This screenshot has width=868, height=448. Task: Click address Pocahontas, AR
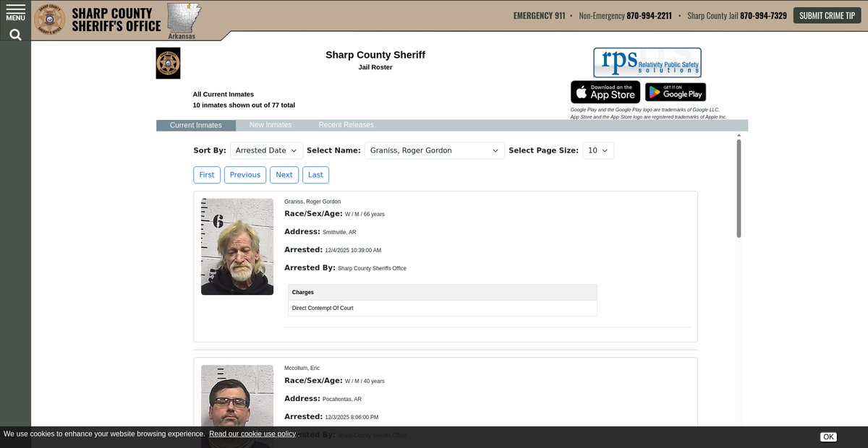point(342,400)
